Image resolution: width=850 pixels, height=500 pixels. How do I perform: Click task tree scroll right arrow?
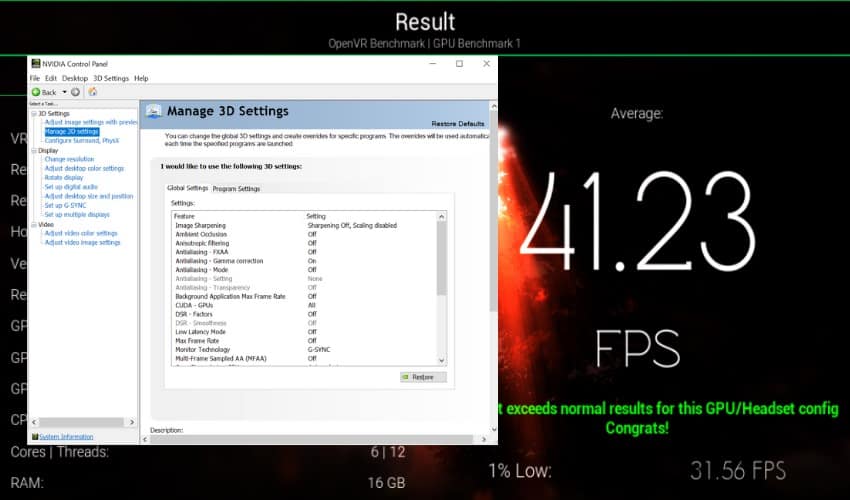[132, 422]
